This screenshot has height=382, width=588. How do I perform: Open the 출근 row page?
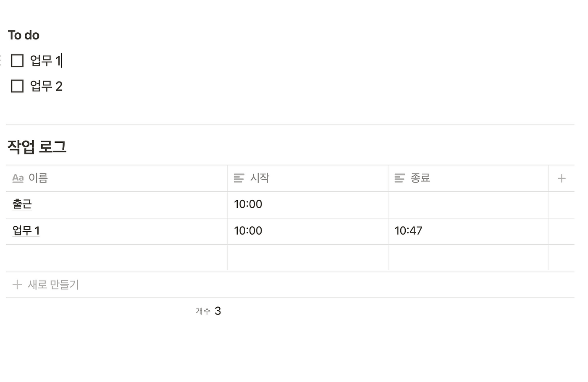pos(22,204)
